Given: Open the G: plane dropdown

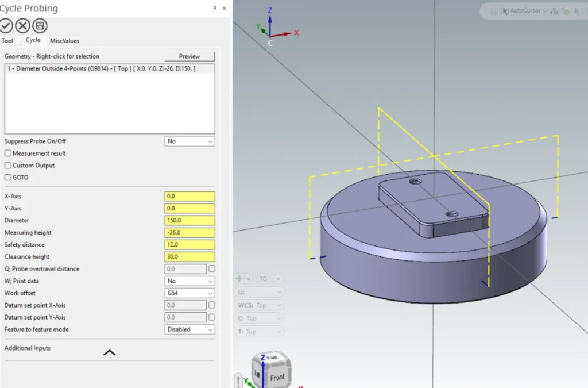Looking at the screenshot, I should (x=259, y=292).
